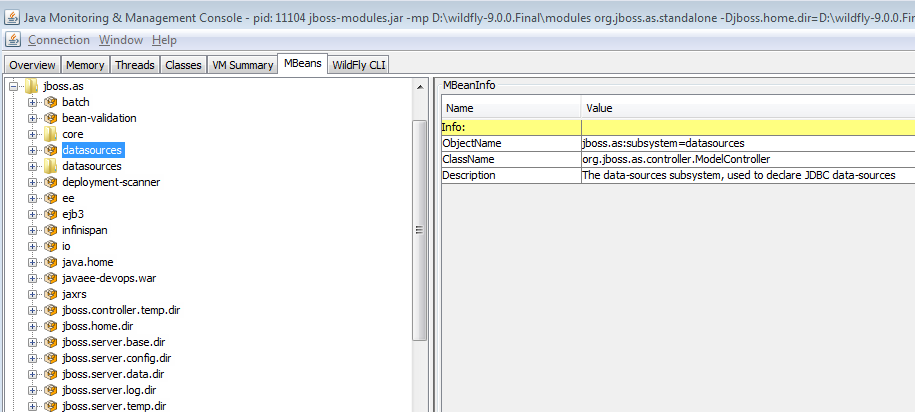Collapse the jboss.as tree node
915x412 pixels.
tap(13, 86)
